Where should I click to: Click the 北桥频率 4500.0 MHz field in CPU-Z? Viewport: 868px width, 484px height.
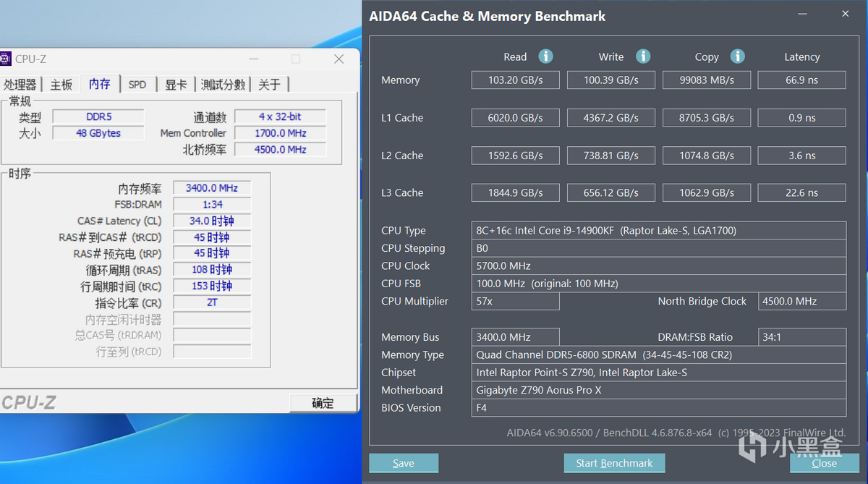[280, 150]
